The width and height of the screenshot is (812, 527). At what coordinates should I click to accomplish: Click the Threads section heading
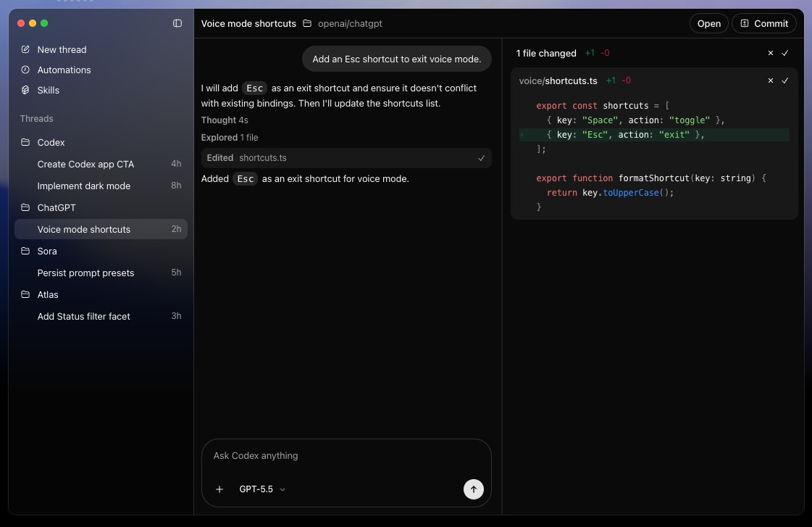pos(37,118)
